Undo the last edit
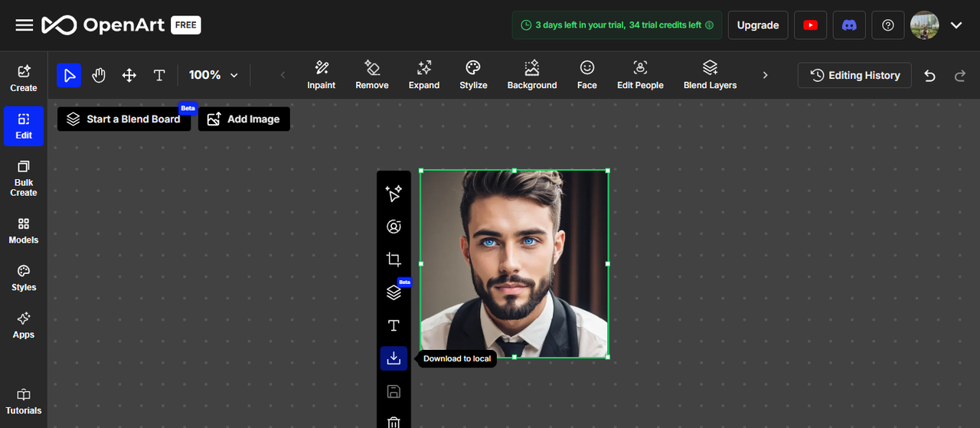 (x=929, y=75)
